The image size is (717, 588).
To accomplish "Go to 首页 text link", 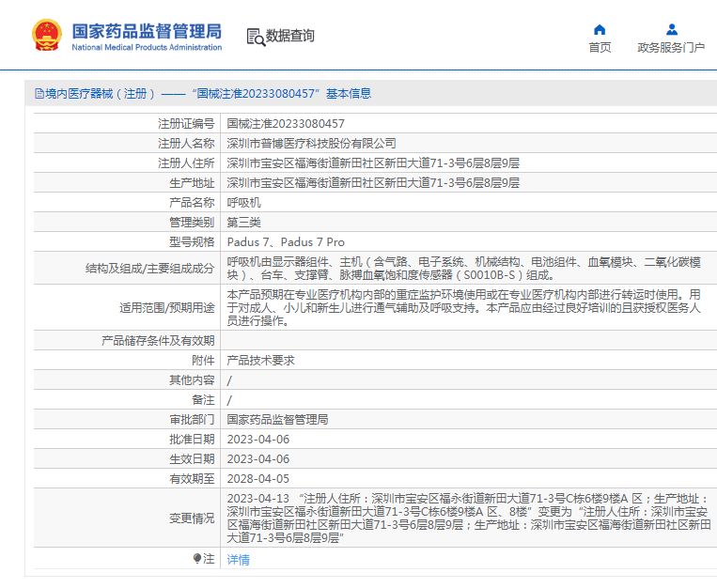I will pos(600,48).
